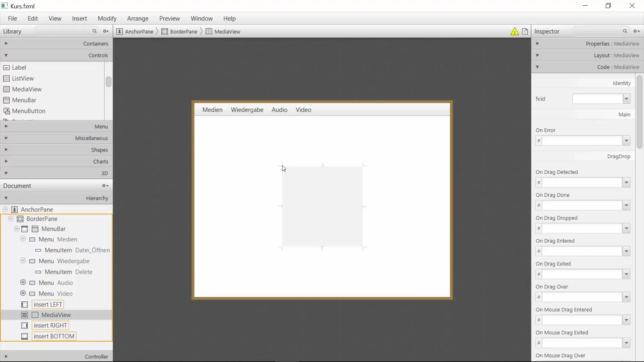This screenshot has width=644, height=362.
Task: Collapse the BorderPane tree node
Action: [x=11, y=219]
